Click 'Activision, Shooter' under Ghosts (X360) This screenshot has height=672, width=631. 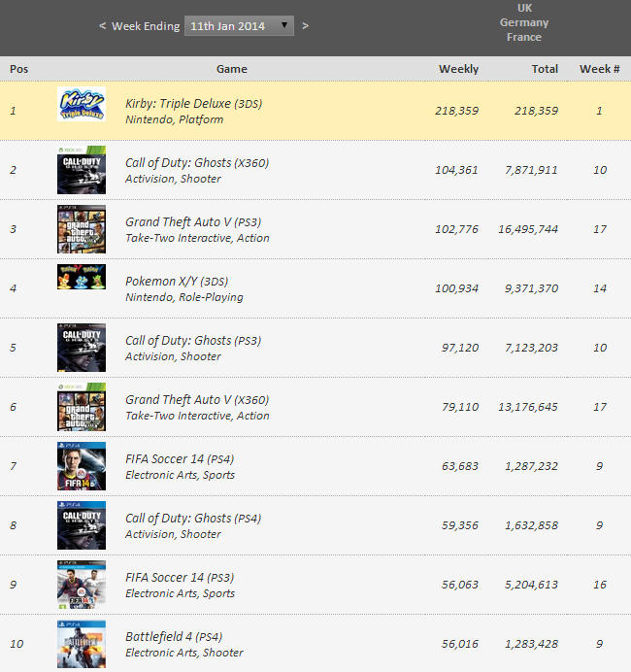coord(173,179)
